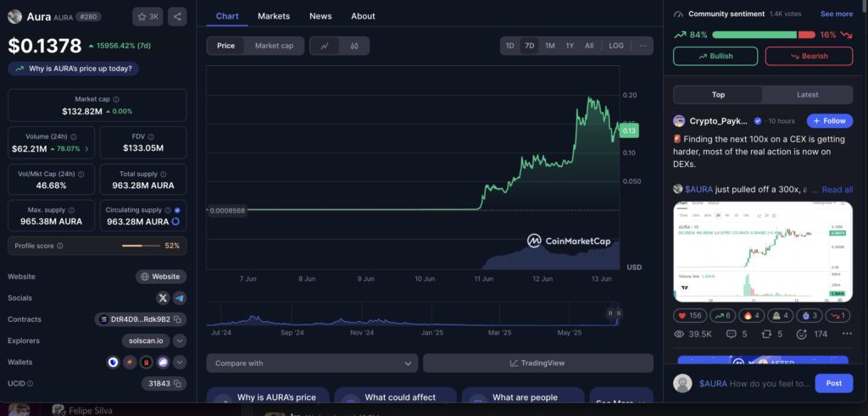Open comments on the Crypto_Payk post
The height and width of the screenshot is (416, 868).
(x=737, y=334)
